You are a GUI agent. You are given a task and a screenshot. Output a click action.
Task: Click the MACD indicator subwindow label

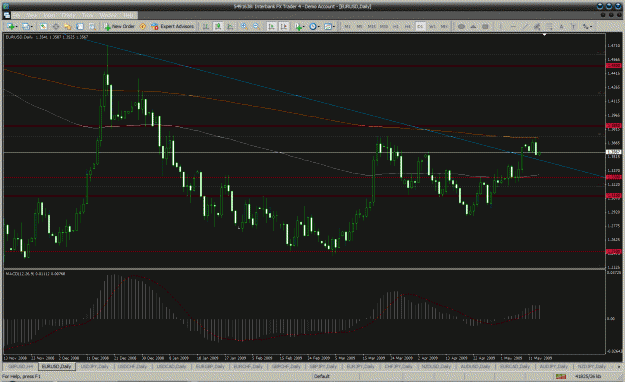(x=35, y=274)
